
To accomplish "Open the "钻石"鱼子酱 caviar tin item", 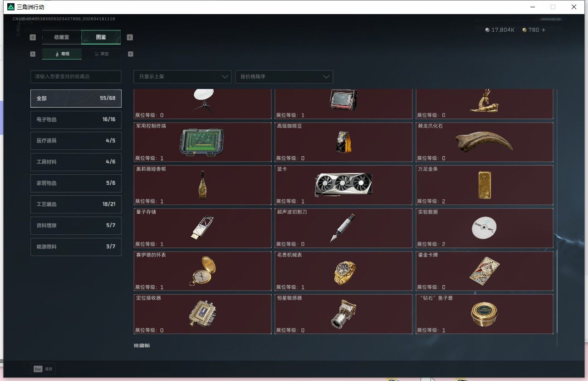I will tap(485, 314).
